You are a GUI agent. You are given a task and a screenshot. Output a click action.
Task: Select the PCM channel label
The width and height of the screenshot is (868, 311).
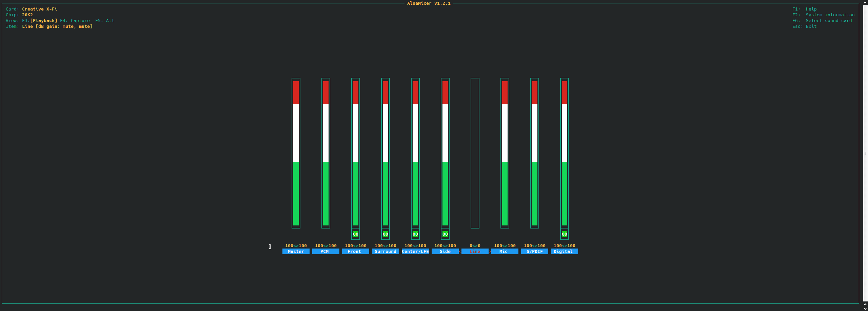coord(325,252)
